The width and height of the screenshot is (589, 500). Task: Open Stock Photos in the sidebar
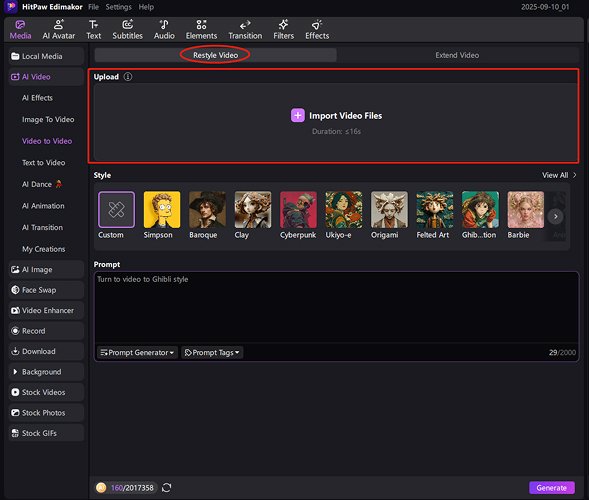point(46,413)
